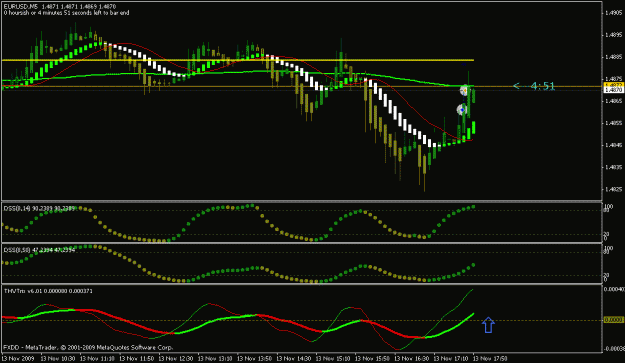Image resolution: width=625 pixels, height=363 pixels.
Task: Click the '13 Nov 16:30' time axis label
Action: pos(412,359)
